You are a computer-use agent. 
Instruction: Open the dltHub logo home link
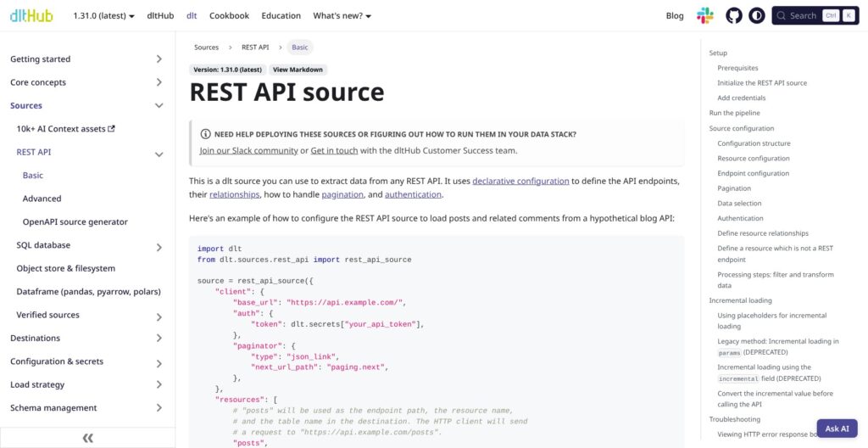[x=31, y=15]
